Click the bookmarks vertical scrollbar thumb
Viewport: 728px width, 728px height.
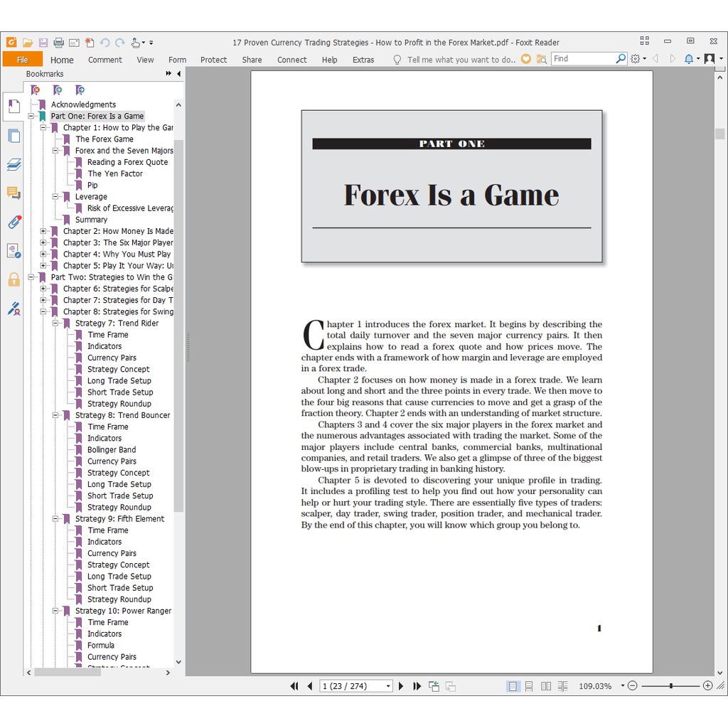click(x=178, y=325)
